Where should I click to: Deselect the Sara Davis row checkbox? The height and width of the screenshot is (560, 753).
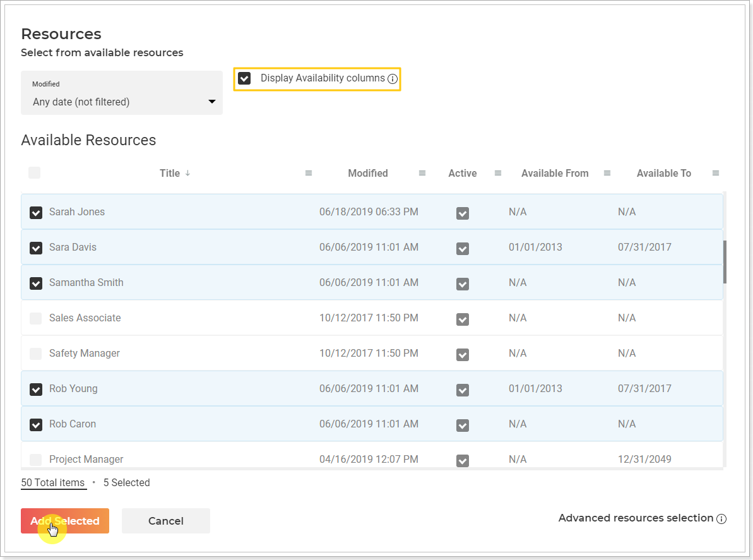coord(36,248)
